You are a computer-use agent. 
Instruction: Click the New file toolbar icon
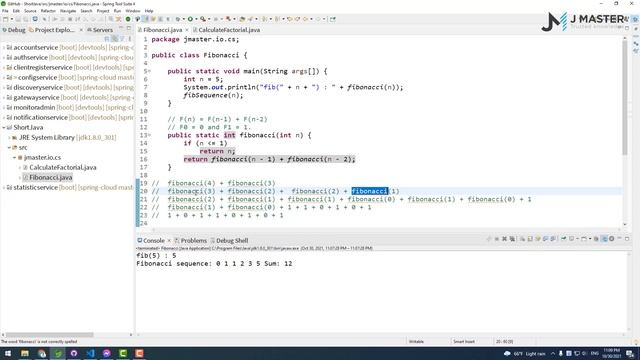(x=5, y=19)
